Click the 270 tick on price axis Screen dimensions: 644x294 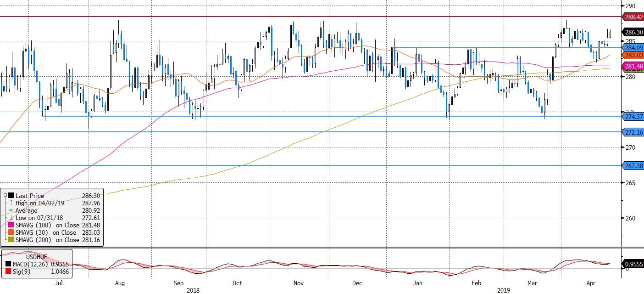click(629, 147)
